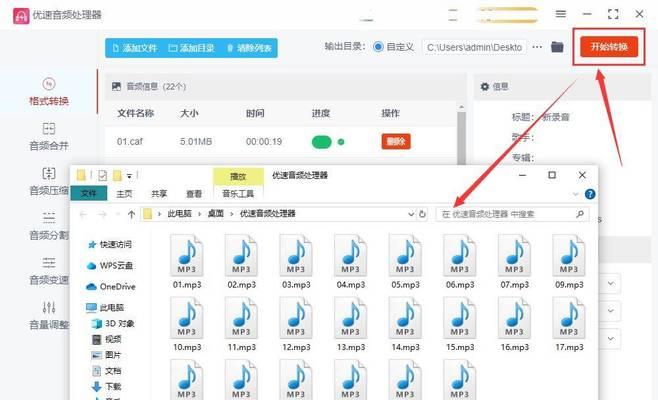Open WPS云盘 in the navigation pane

(x=110, y=265)
